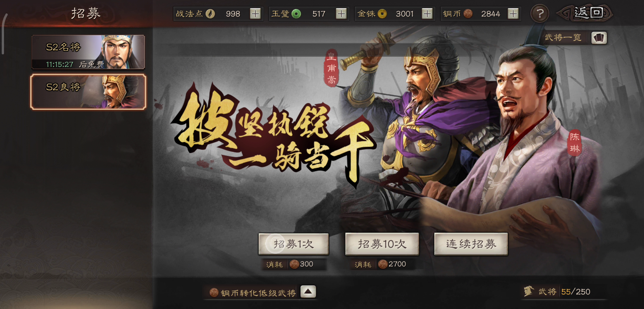Viewport: 644px width, 309px height.
Task: Start 连续招募 continuous recruiting
Action: coord(471,244)
